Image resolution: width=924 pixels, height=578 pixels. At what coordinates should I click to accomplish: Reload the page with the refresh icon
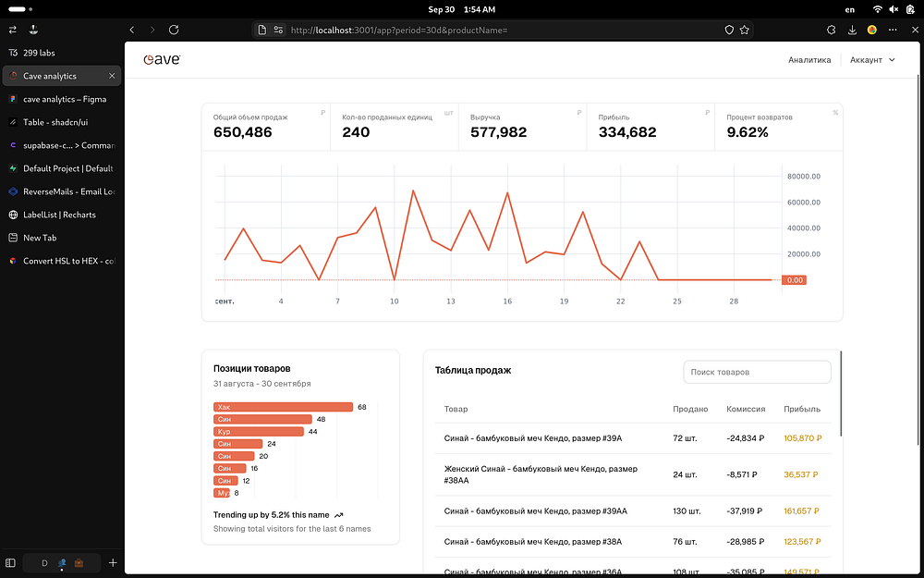click(x=174, y=30)
